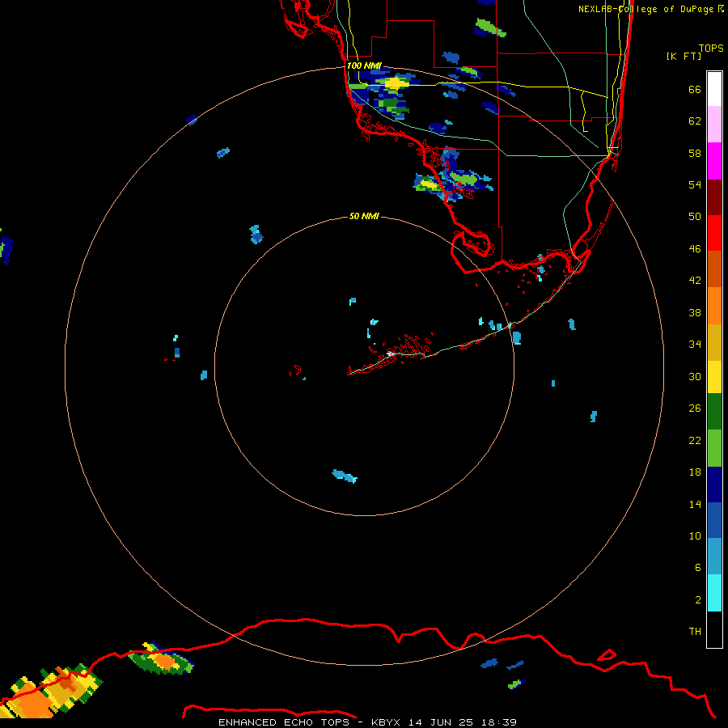Viewport: 728px width, 728px height.
Task: Click the magenta 58 kft legend swatch
Action: click(x=714, y=161)
